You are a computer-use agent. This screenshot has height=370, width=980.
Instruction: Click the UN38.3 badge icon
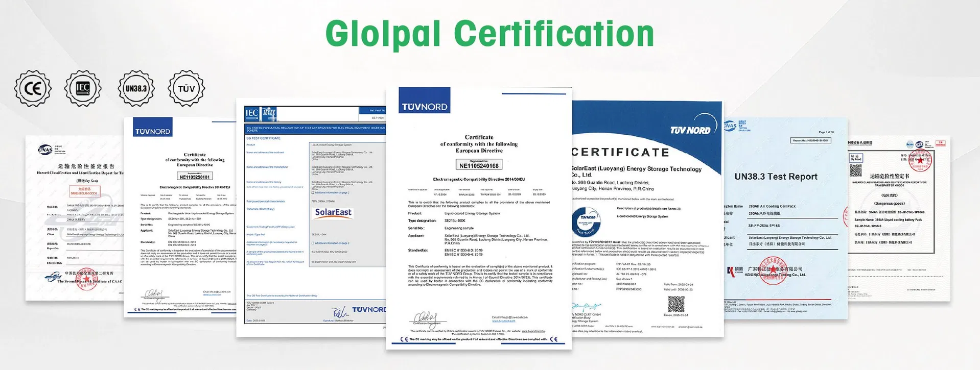click(x=136, y=88)
